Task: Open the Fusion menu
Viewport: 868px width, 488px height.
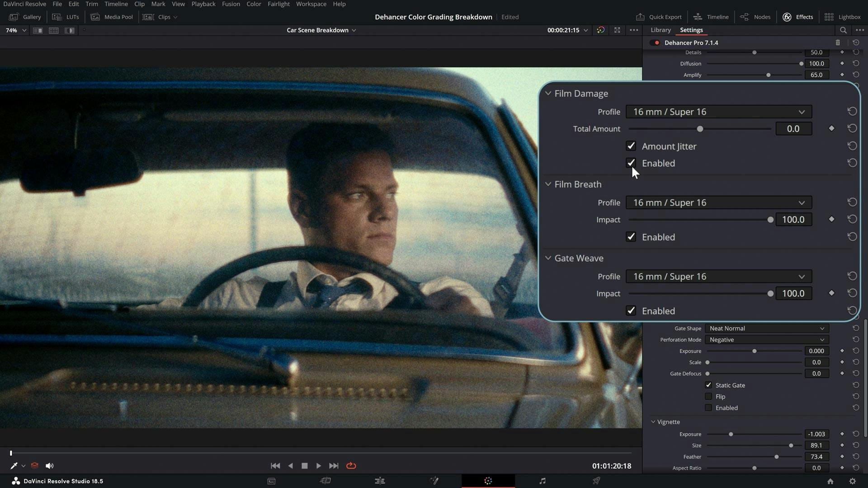Action: (231, 4)
